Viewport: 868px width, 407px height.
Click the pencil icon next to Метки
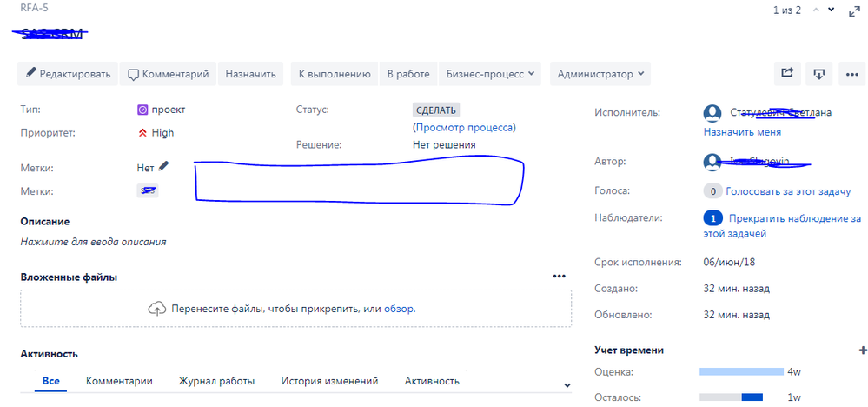[164, 167]
